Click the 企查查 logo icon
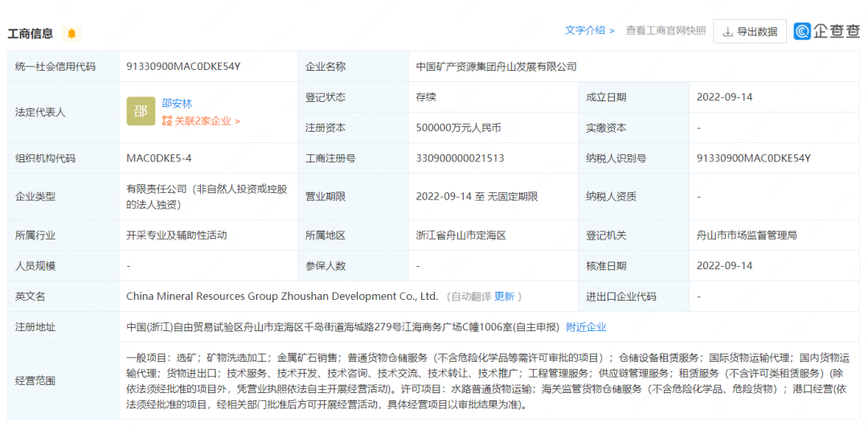This screenshot has height=426, width=868. (802, 31)
